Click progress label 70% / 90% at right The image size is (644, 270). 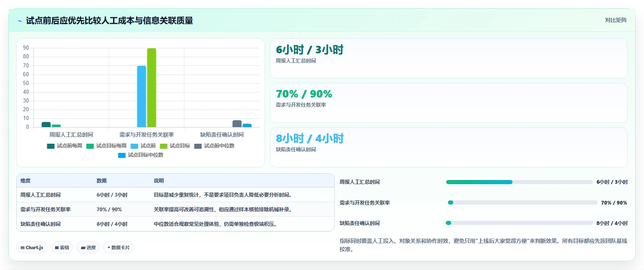point(614,202)
